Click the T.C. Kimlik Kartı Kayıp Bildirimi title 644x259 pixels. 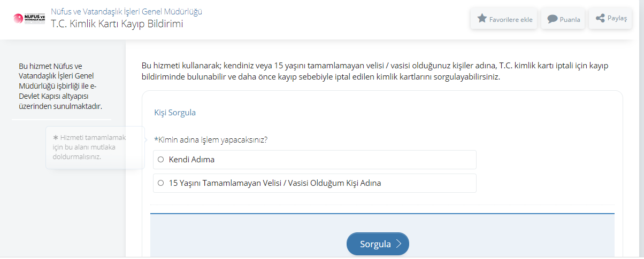click(x=117, y=24)
